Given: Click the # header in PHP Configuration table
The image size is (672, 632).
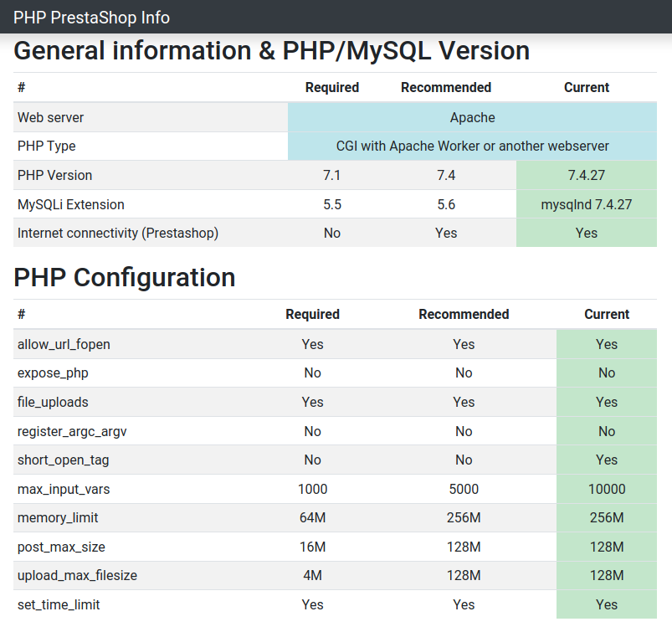Looking at the screenshot, I should click(x=22, y=314).
